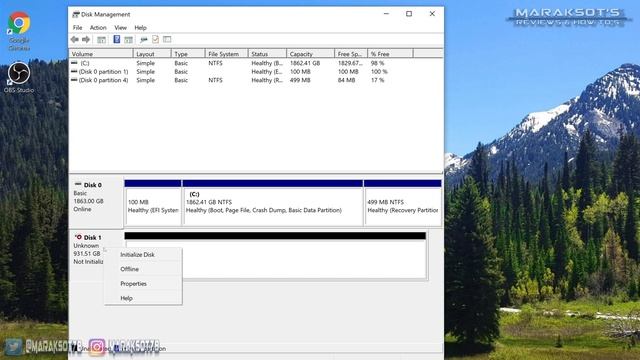Click the 17 % free cell
The image size is (640, 360).
pos(378,80)
